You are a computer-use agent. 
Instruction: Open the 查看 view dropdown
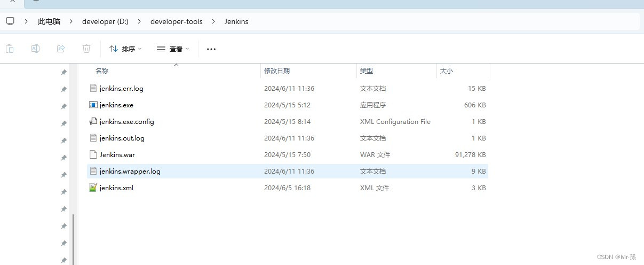[173, 49]
